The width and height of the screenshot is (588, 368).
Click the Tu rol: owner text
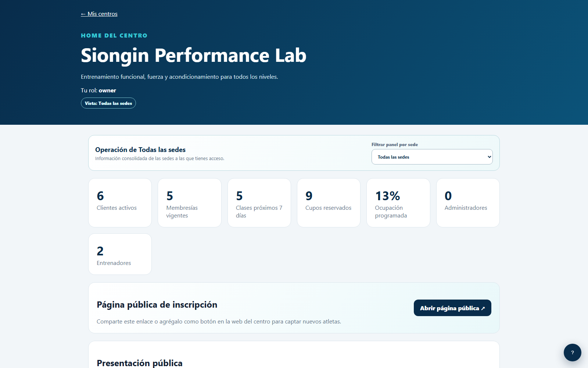click(98, 91)
